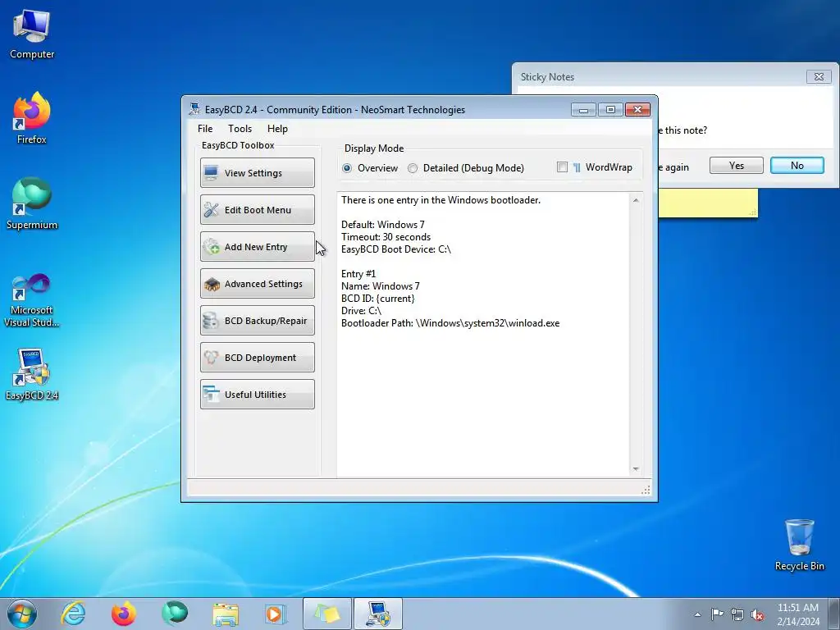Open View Settings in EasyBCD Toolbox

(x=257, y=172)
